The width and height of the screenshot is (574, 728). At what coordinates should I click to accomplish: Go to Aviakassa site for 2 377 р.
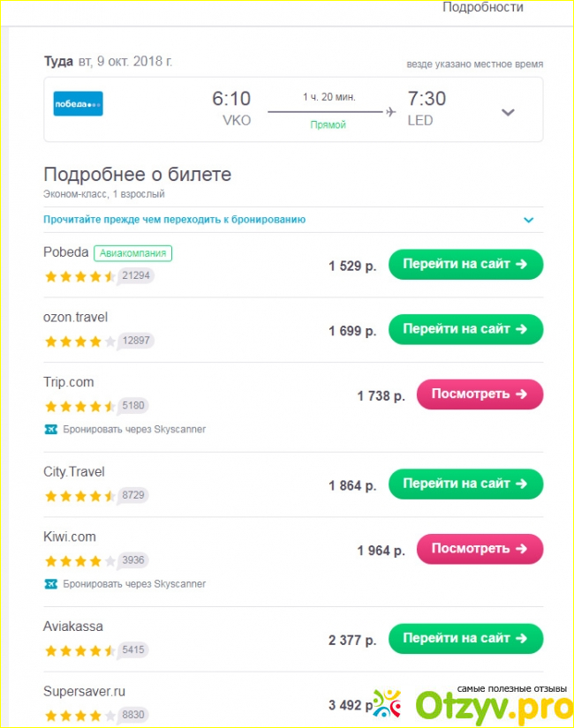coord(465,638)
